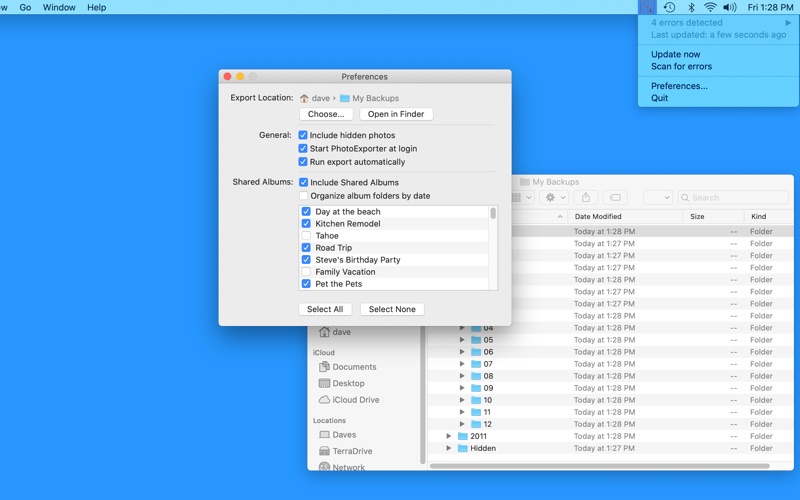Click the Fri 1:28 PM clock
This screenshot has width=800, height=500.
click(x=770, y=7)
